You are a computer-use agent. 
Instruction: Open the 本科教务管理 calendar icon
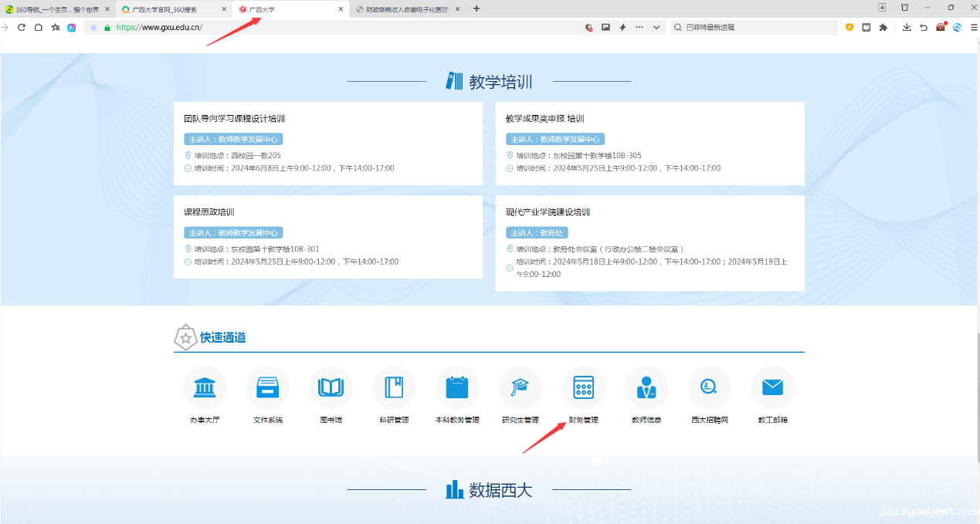point(457,387)
